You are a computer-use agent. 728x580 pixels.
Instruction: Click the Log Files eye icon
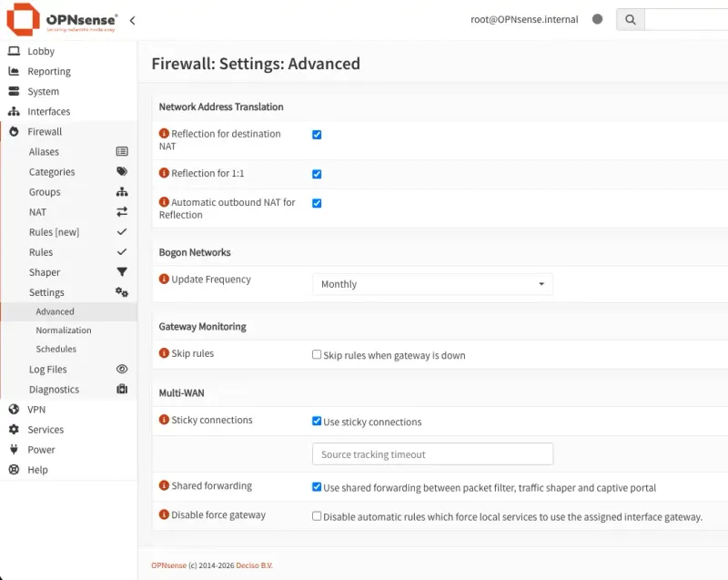click(120, 369)
